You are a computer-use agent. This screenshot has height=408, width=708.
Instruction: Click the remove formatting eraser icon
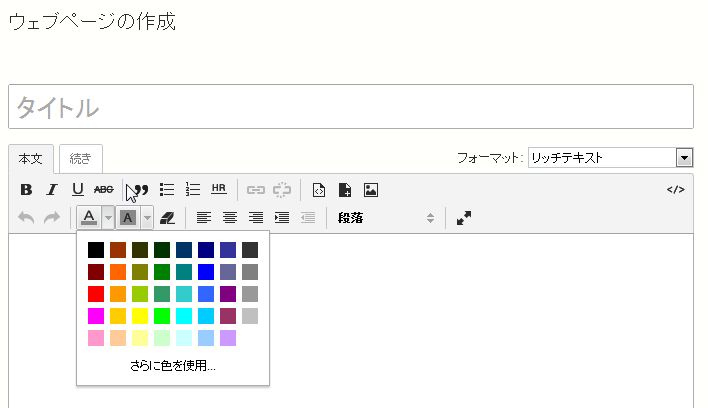pyautogui.click(x=167, y=218)
